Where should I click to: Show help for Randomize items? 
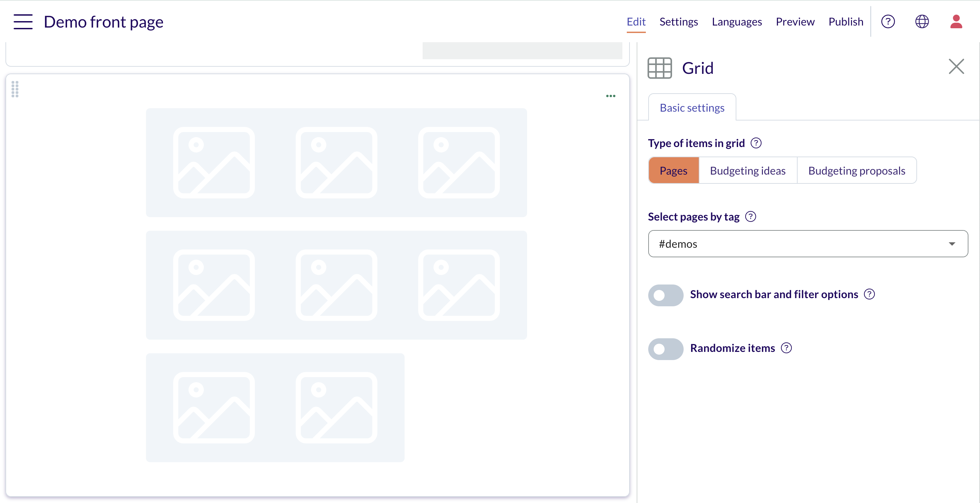(786, 348)
